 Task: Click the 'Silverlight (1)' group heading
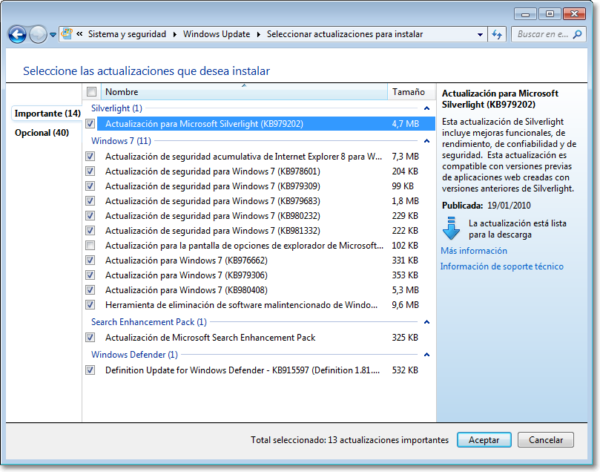[117, 108]
